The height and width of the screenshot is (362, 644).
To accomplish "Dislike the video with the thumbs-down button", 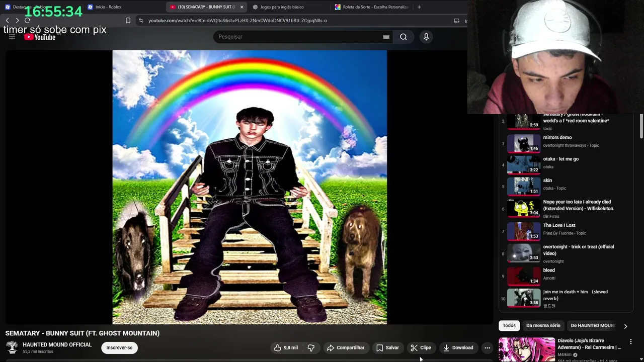I will [311, 348].
